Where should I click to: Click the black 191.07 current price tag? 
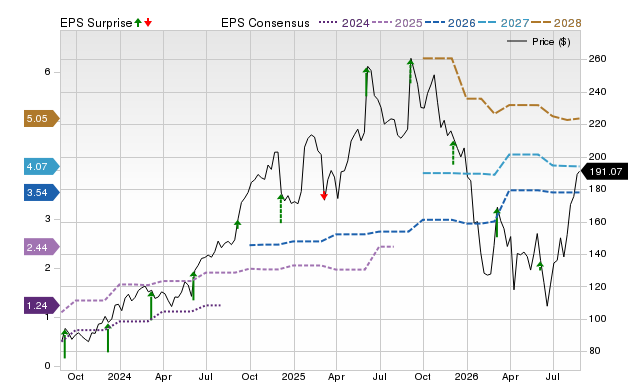(x=604, y=171)
